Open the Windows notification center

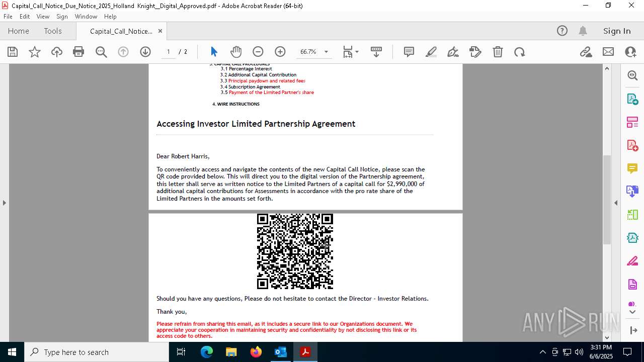(627, 352)
